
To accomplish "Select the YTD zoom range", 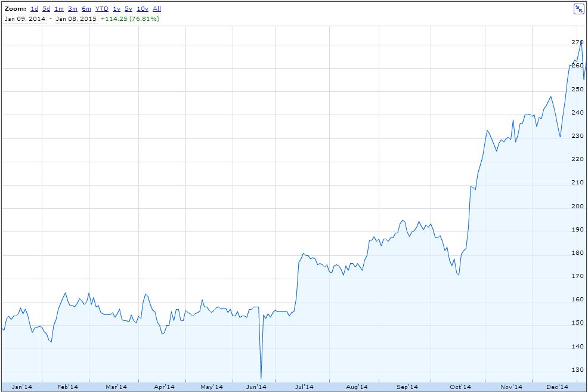I will [101, 8].
